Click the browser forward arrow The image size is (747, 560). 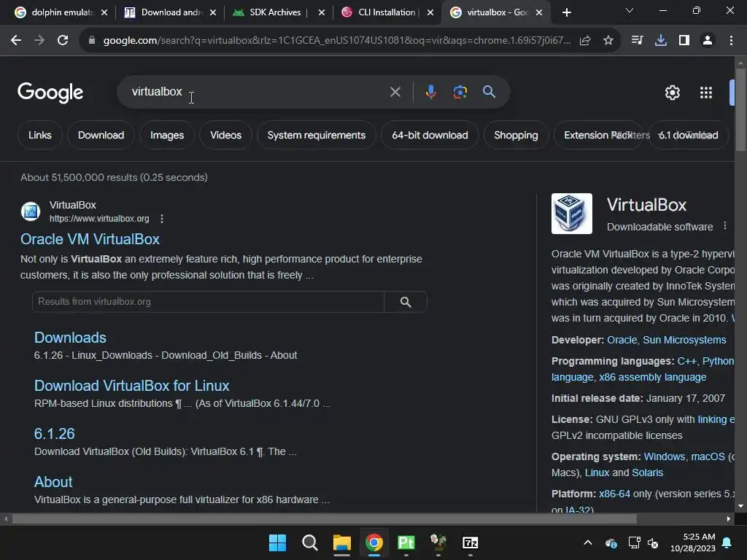pos(39,41)
